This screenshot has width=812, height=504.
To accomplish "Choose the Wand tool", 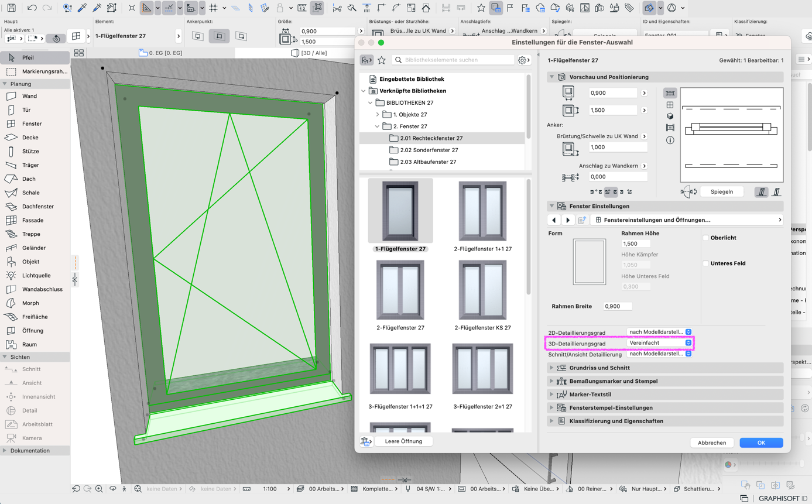I will point(35,96).
